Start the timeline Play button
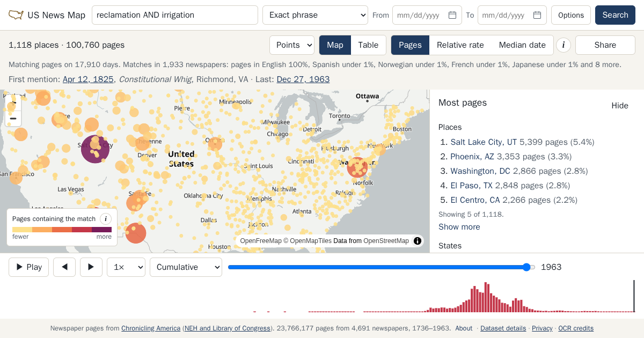Viewport: 644px width, 338px height. [x=28, y=267]
